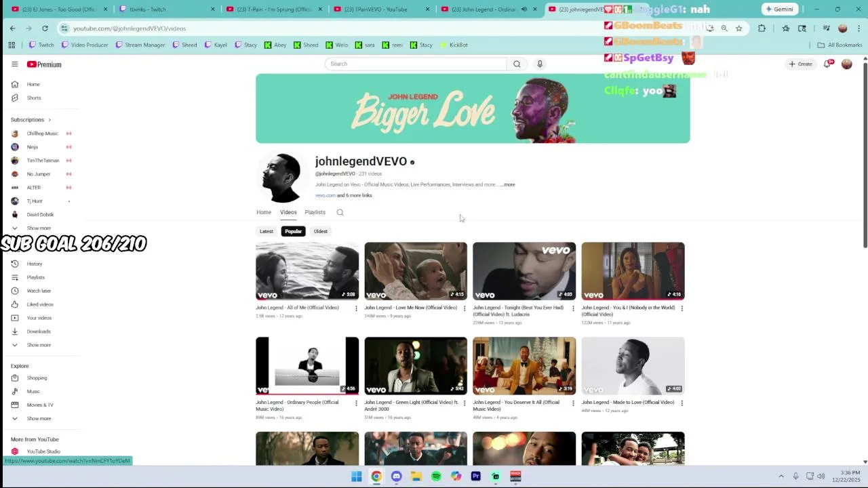Open Stream Manager bookmark

pos(140,45)
